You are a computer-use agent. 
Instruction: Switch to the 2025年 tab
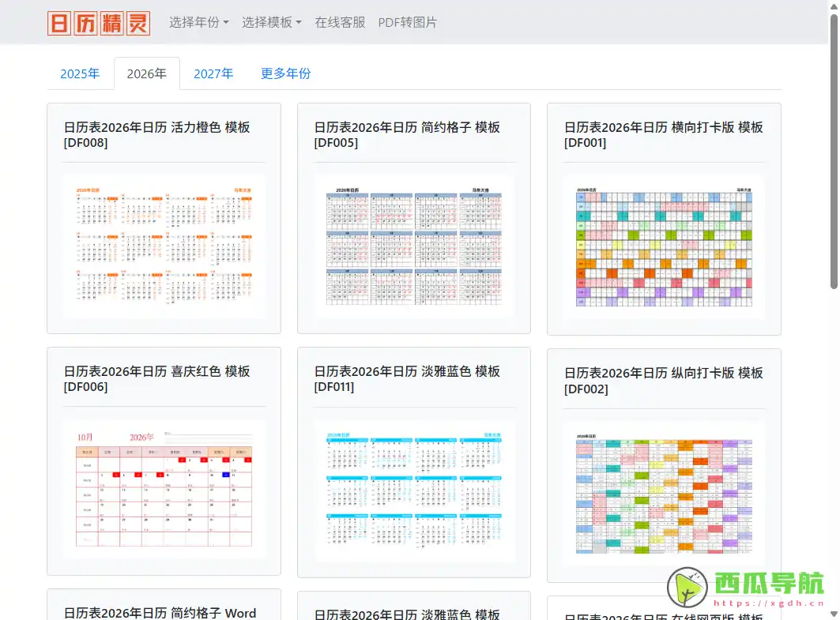coord(80,73)
